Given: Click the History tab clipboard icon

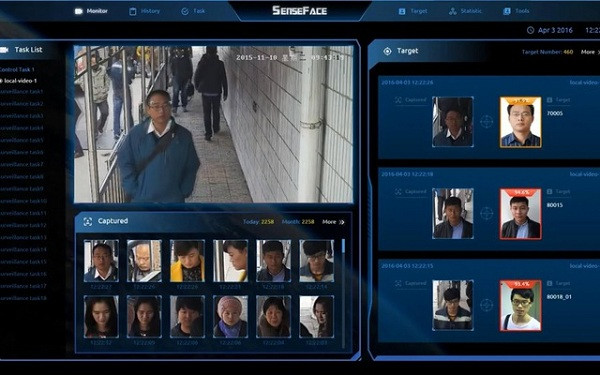Looking at the screenshot, I should click(132, 11).
